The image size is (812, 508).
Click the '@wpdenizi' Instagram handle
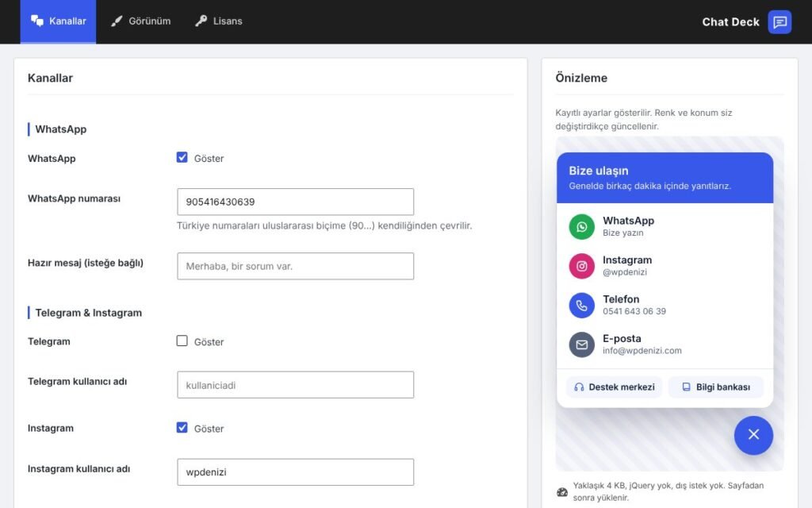coord(625,272)
